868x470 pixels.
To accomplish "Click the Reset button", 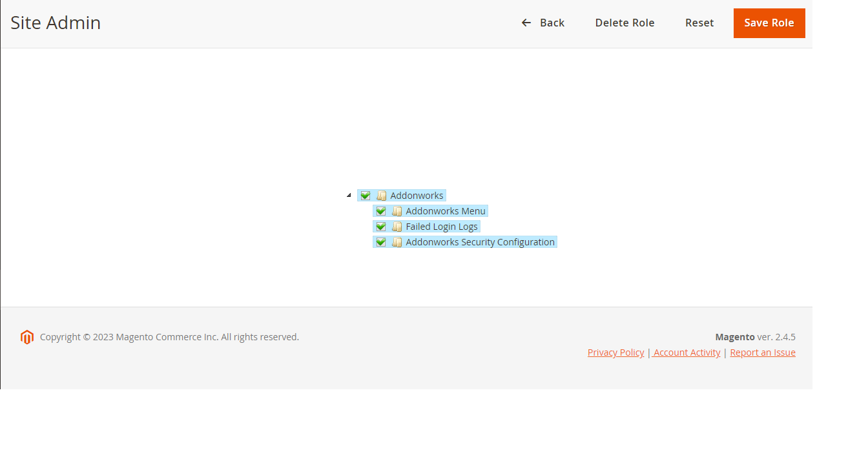I will pyautogui.click(x=699, y=23).
